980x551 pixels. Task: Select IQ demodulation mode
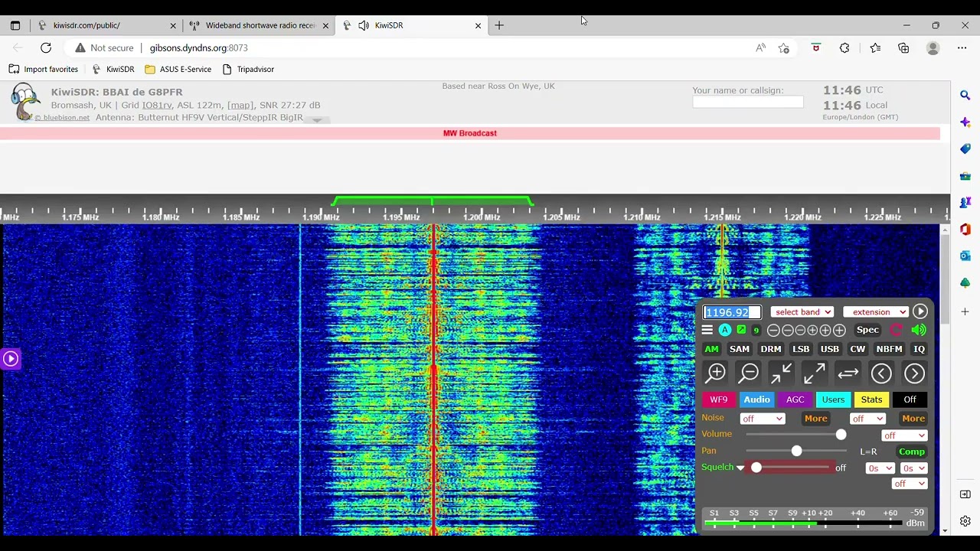click(x=919, y=349)
